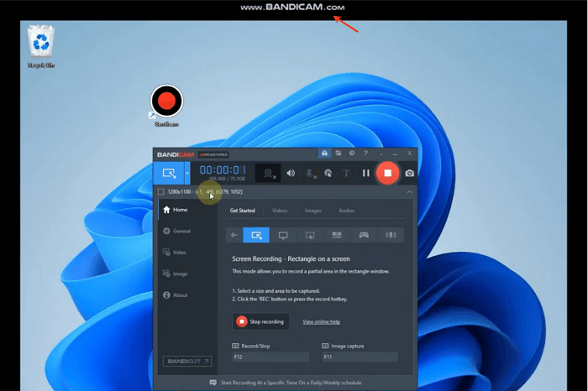Toggle the text overlay T icon
This screenshot has height=391, width=588.
point(346,173)
